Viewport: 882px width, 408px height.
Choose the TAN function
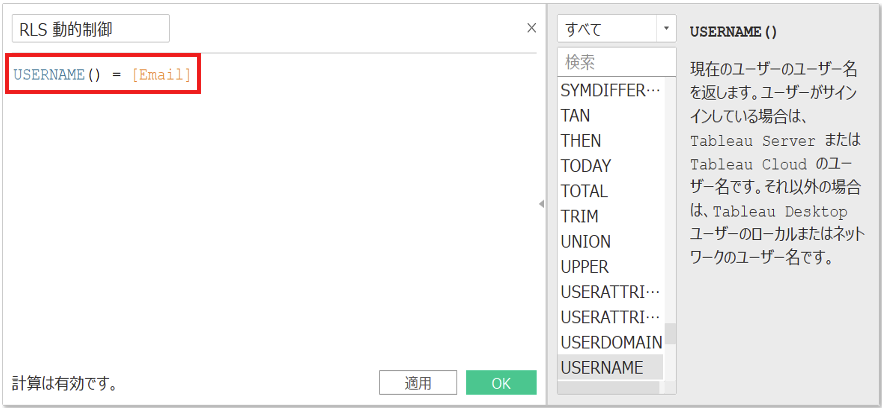point(575,115)
